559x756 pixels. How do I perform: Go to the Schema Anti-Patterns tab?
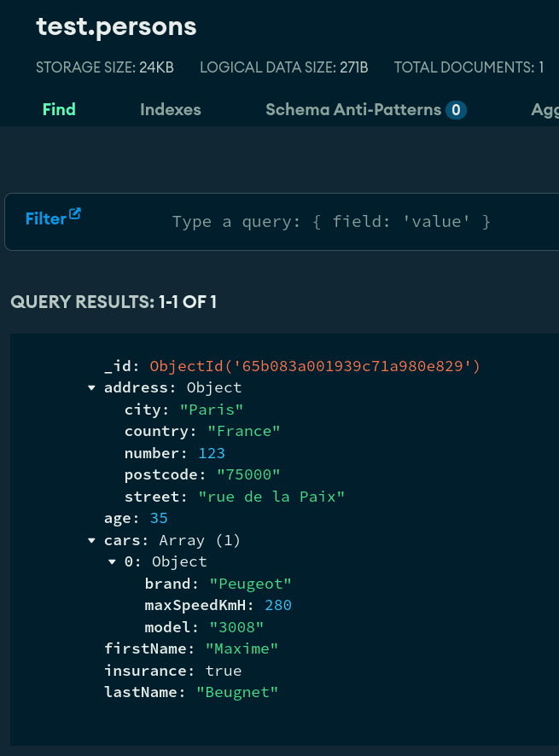coord(352,109)
